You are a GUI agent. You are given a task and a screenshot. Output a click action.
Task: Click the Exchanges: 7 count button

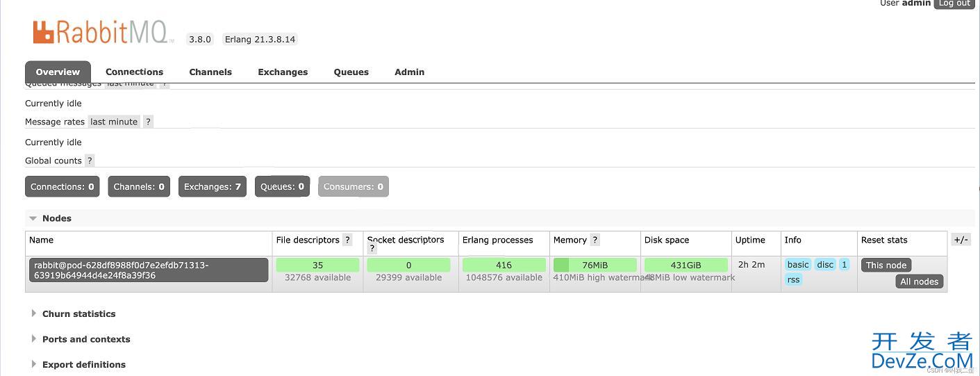213,186
